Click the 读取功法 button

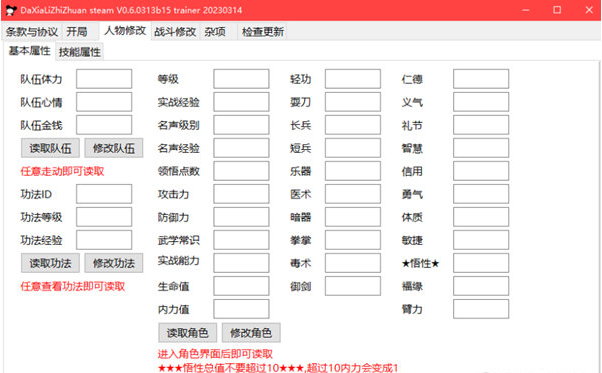click(50, 263)
